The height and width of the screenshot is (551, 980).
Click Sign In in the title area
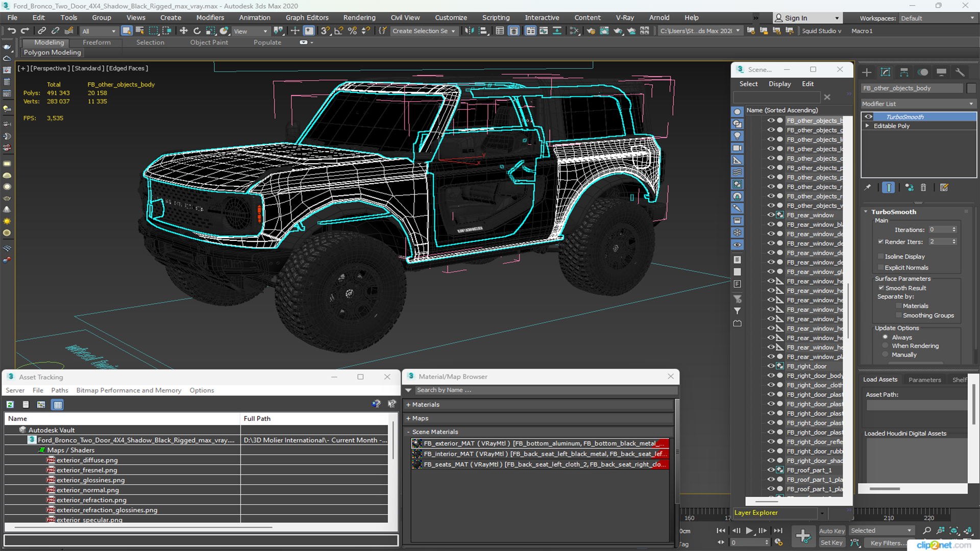pyautogui.click(x=806, y=18)
